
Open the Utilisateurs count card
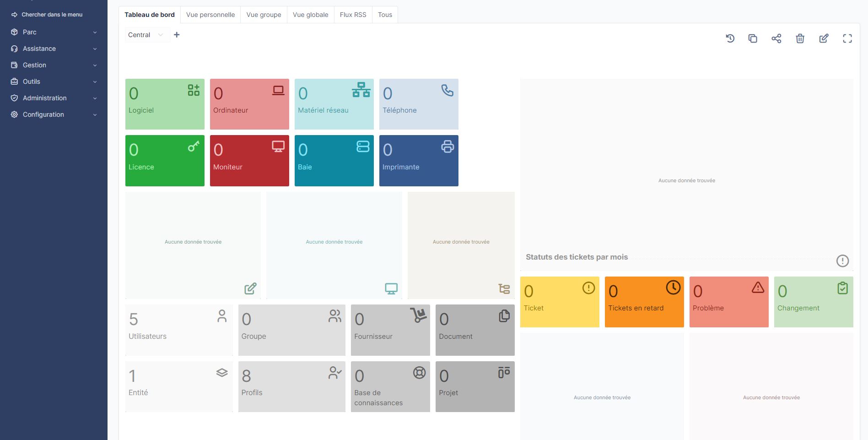[178, 330]
